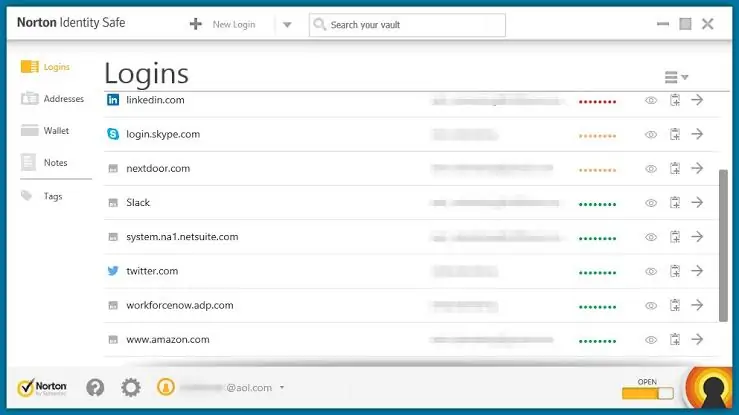Copy linkedin.com credentials with clipboard icon

[x=675, y=100]
